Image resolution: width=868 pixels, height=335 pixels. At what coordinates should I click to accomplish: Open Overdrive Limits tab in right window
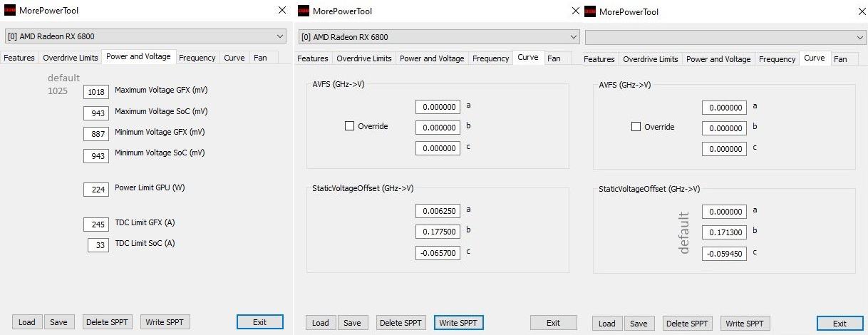point(651,59)
